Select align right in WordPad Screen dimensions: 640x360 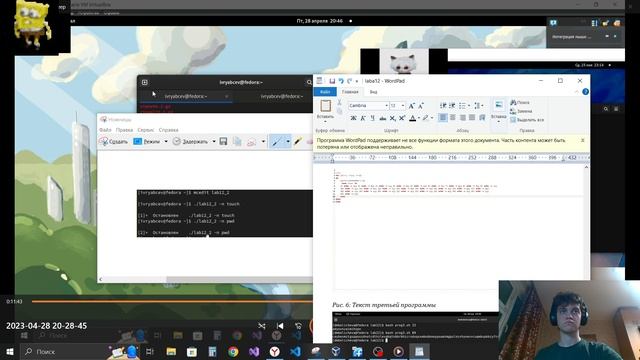462,118
